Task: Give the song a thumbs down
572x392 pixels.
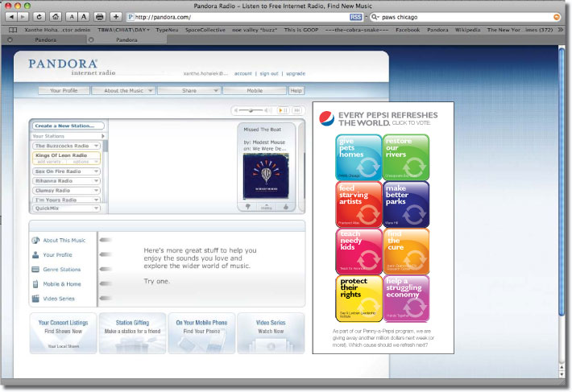Action: (x=248, y=207)
